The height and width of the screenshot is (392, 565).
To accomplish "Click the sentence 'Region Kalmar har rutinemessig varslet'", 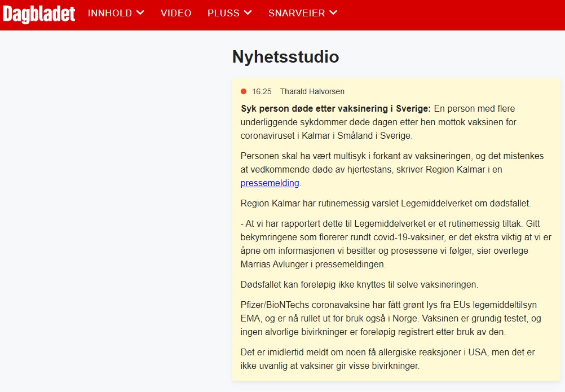I will point(386,203).
